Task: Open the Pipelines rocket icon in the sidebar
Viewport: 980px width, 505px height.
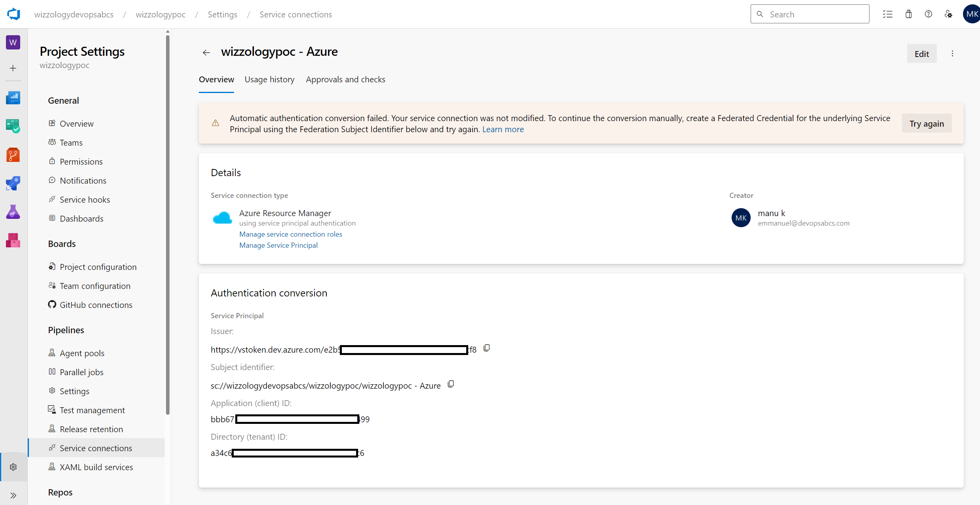Action: pyautogui.click(x=13, y=183)
